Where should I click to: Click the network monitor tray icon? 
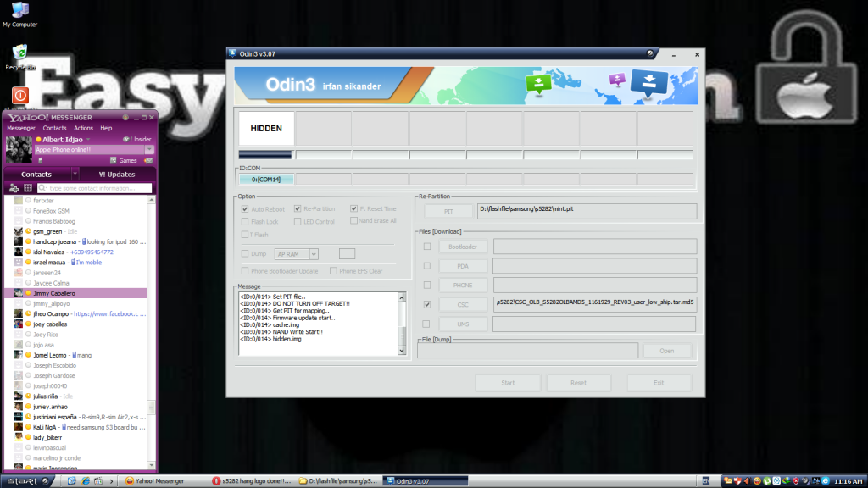(815, 481)
